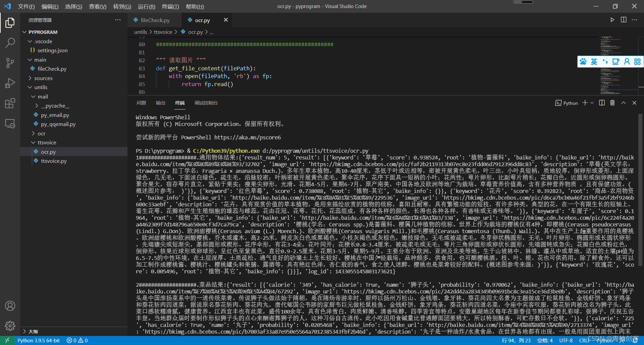Click Python 3.9.5 64-bit interpreter selector
The width and height of the screenshot is (644, 345).
point(39,340)
